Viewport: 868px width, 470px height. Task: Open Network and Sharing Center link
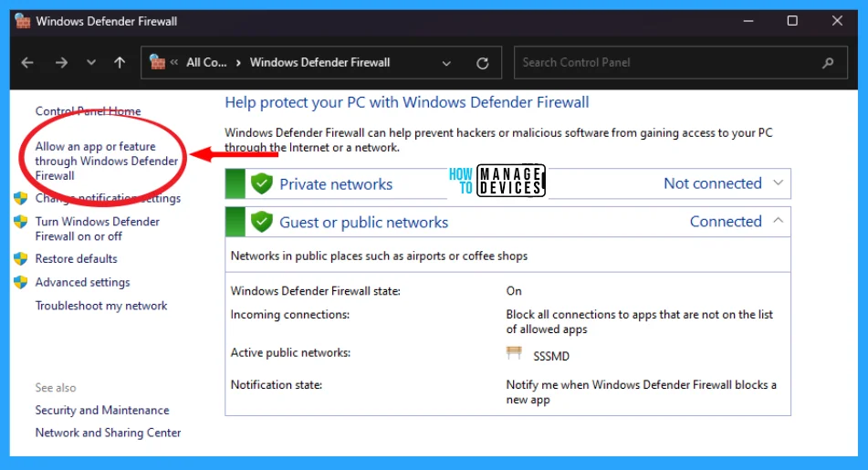pos(108,433)
